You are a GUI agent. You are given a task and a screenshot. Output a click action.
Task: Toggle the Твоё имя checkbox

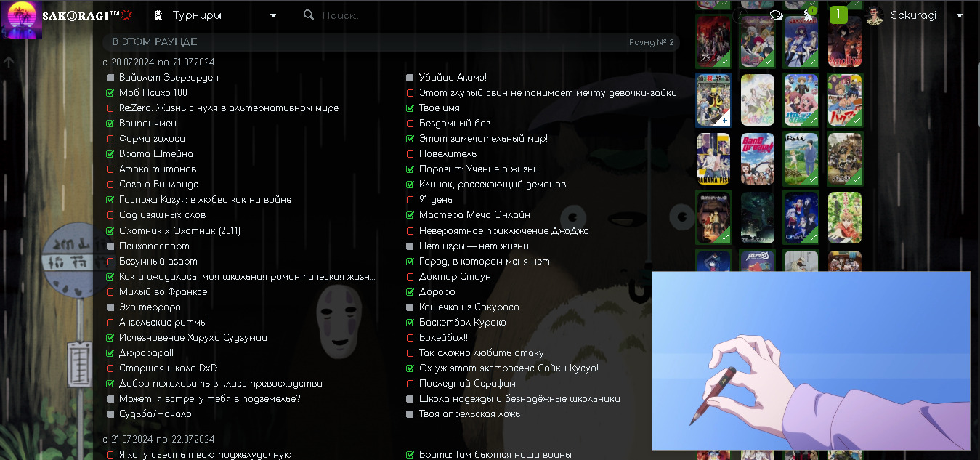point(410,108)
